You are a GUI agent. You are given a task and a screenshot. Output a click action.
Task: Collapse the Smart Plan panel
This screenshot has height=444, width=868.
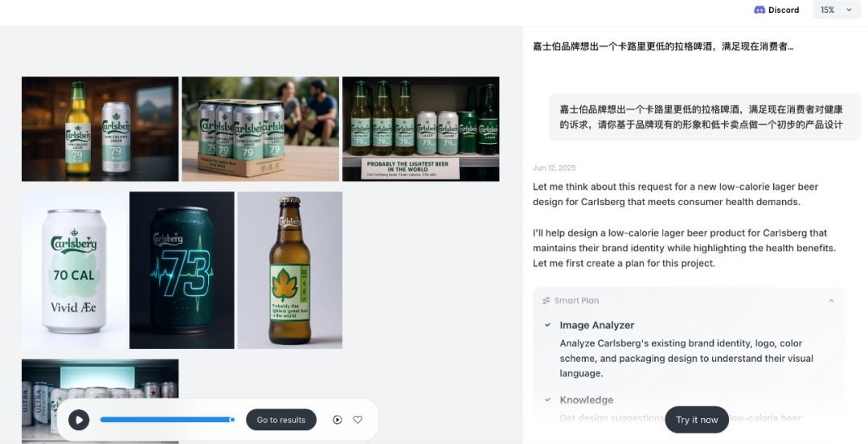[x=831, y=301]
